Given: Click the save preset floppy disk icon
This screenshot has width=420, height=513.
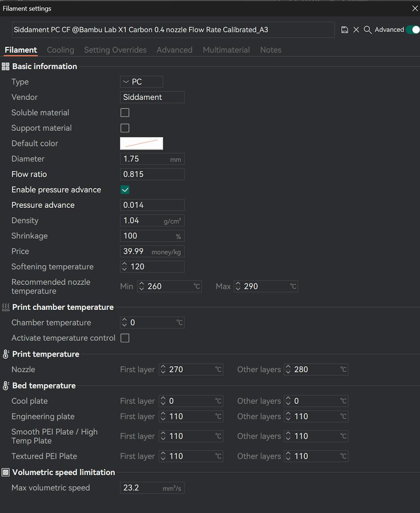Looking at the screenshot, I should pos(345,30).
